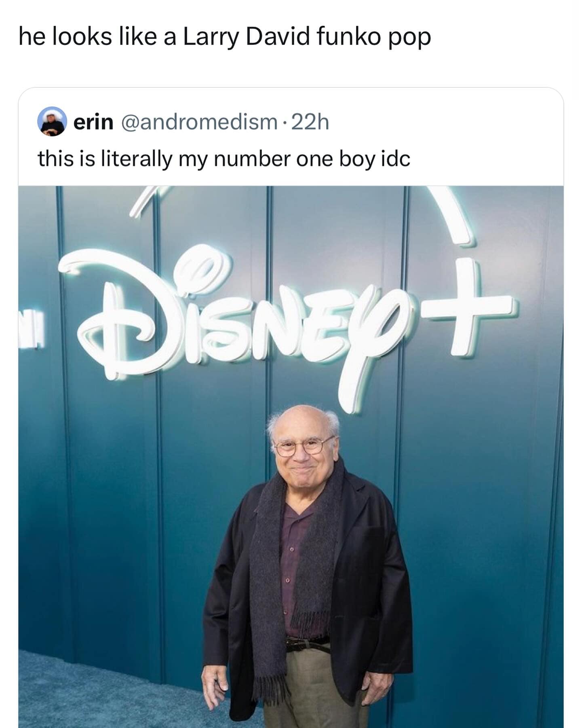
Task: Click the man's round glasses
Action: tap(304, 446)
